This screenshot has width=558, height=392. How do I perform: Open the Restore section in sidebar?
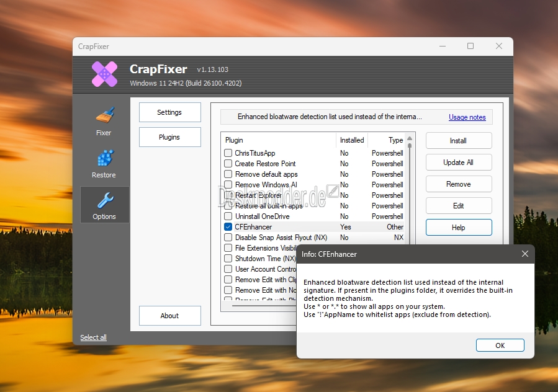tap(104, 164)
